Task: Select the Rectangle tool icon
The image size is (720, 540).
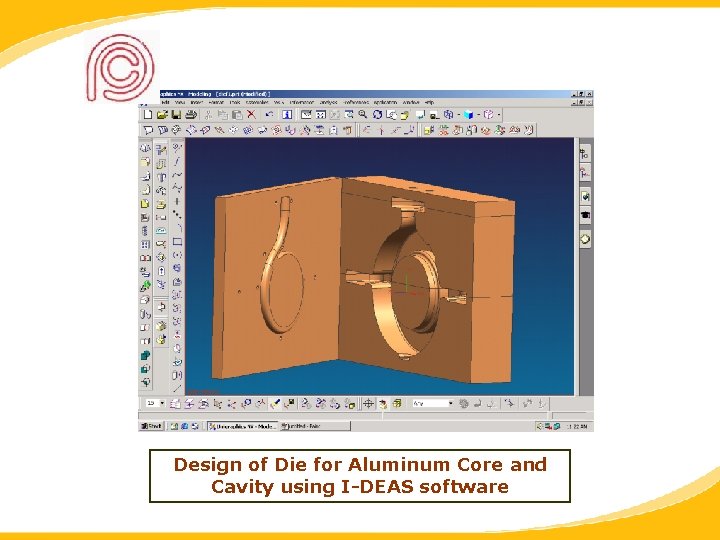Action: click(x=177, y=242)
